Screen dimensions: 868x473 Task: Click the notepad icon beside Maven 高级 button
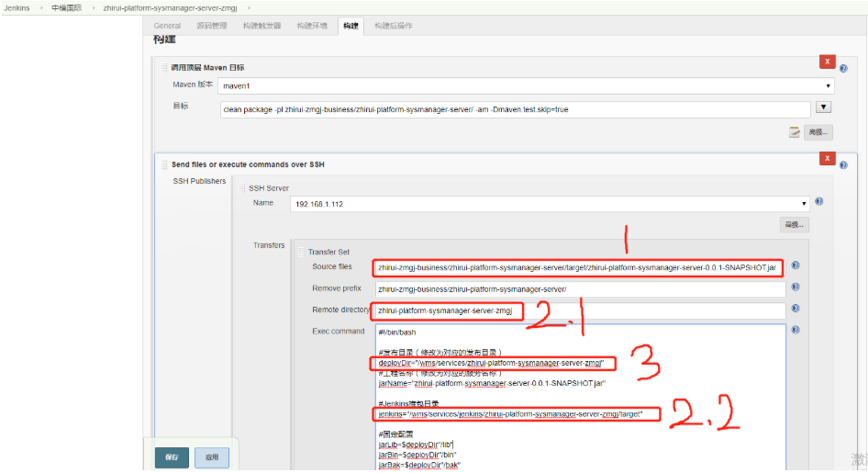795,132
